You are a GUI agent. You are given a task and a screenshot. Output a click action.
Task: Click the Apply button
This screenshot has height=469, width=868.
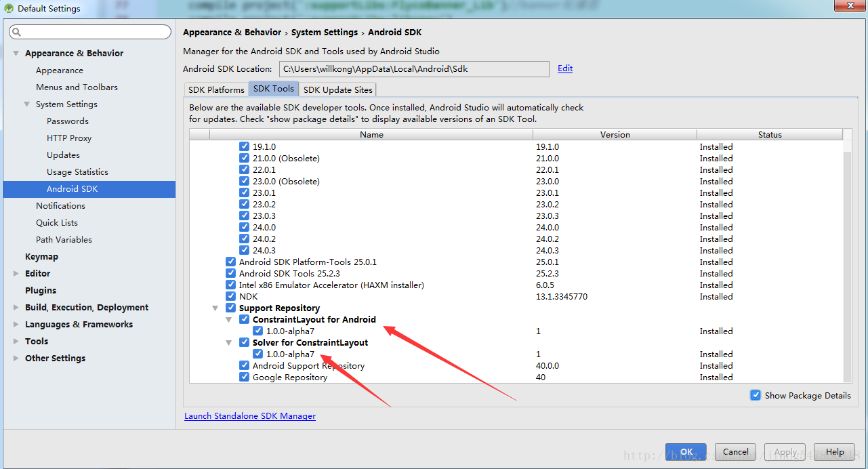pos(785,451)
